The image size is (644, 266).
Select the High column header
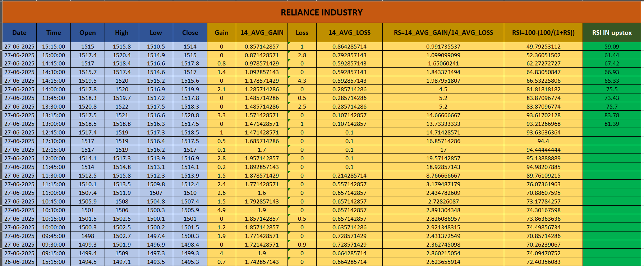click(x=122, y=33)
